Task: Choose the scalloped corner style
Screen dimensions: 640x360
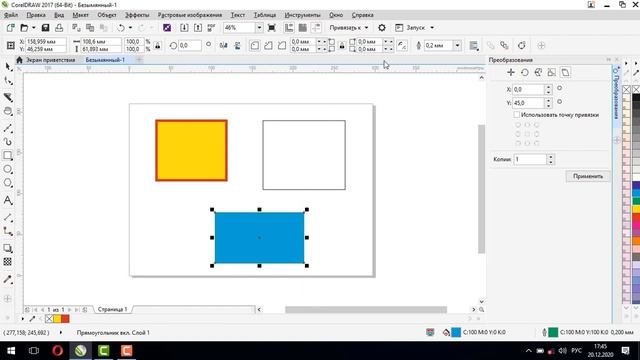Action: 268,45
